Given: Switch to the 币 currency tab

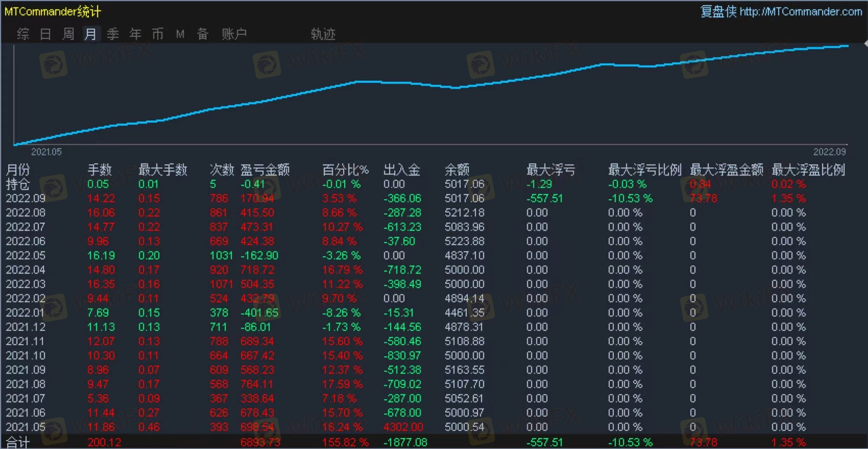Looking at the screenshot, I should (x=158, y=34).
